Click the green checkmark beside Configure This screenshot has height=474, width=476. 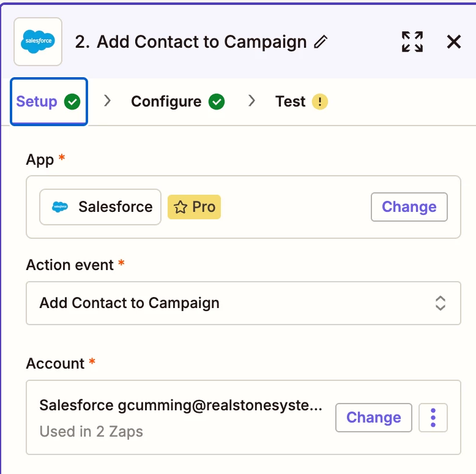pyautogui.click(x=217, y=102)
